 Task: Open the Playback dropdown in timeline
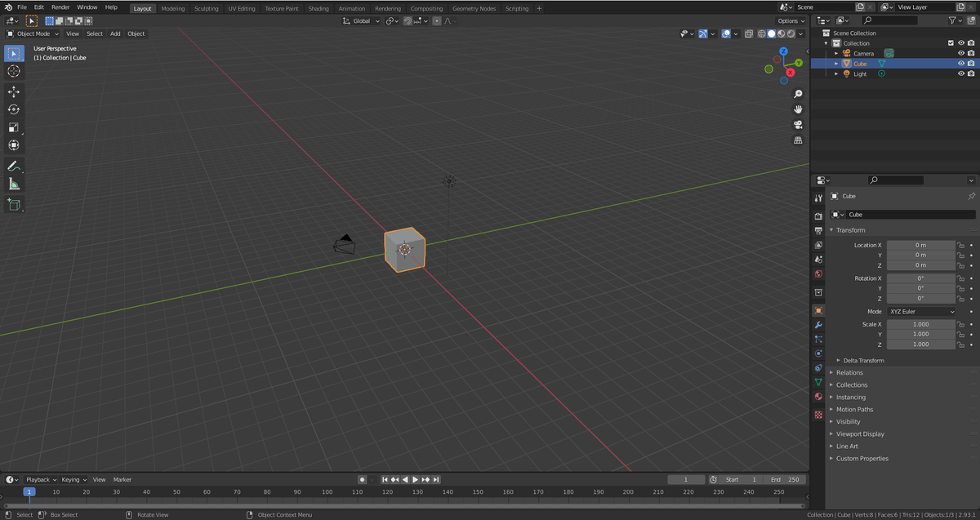point(41,479)
